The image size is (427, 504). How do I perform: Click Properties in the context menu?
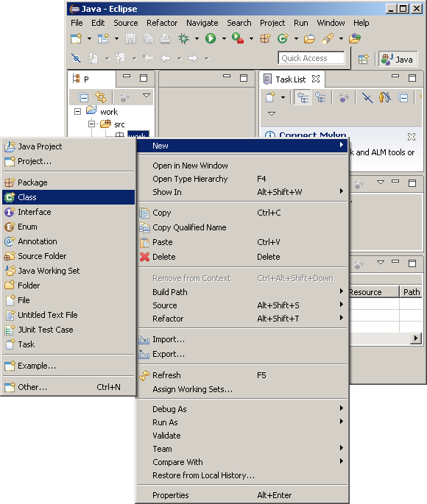click(x=242, y=495)
